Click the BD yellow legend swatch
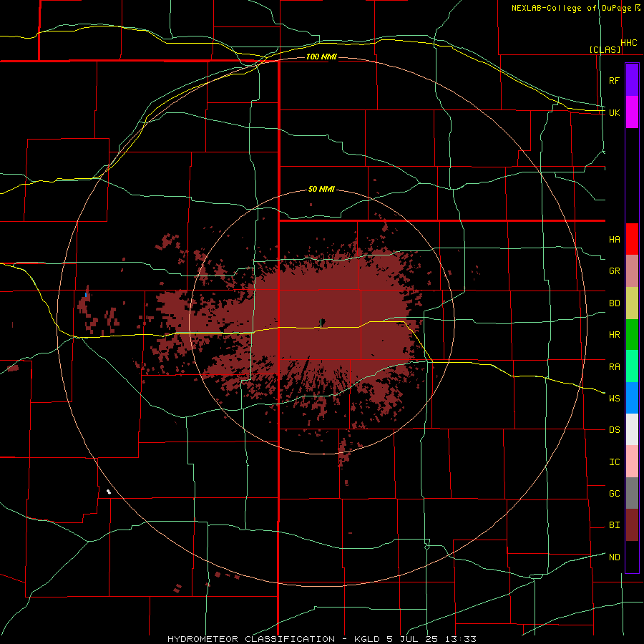Screen dimensions: 644x644 tap(632, 303)
